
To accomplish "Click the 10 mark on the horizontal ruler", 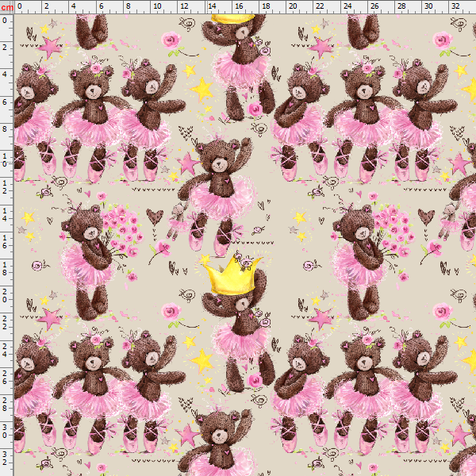I will (157, 6).
